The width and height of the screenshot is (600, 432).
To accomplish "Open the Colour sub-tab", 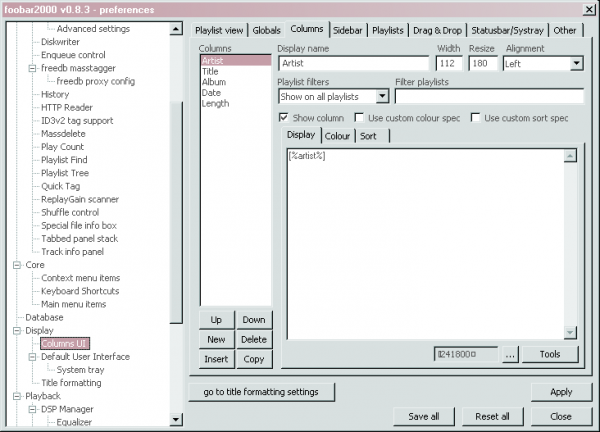I will click(337, 136).
